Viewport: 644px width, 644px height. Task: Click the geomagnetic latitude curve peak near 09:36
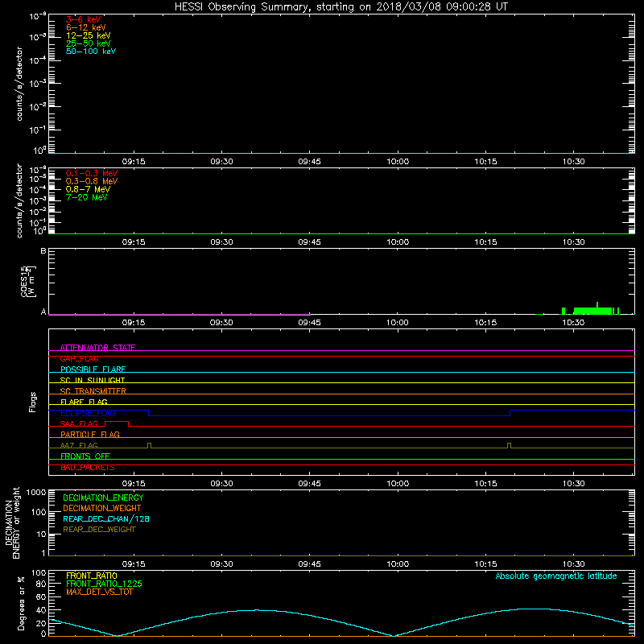click(x=257, y=610)
